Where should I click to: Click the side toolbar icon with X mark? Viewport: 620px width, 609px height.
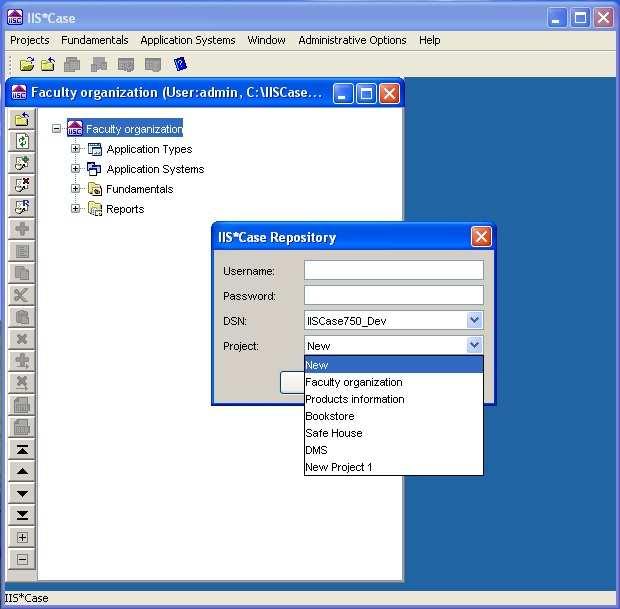22,185
